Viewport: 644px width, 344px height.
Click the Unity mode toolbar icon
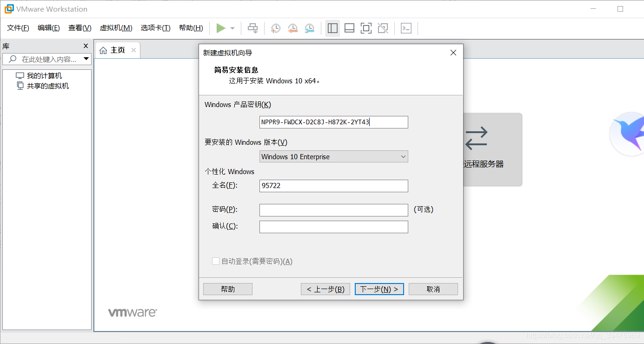[383, 28]
